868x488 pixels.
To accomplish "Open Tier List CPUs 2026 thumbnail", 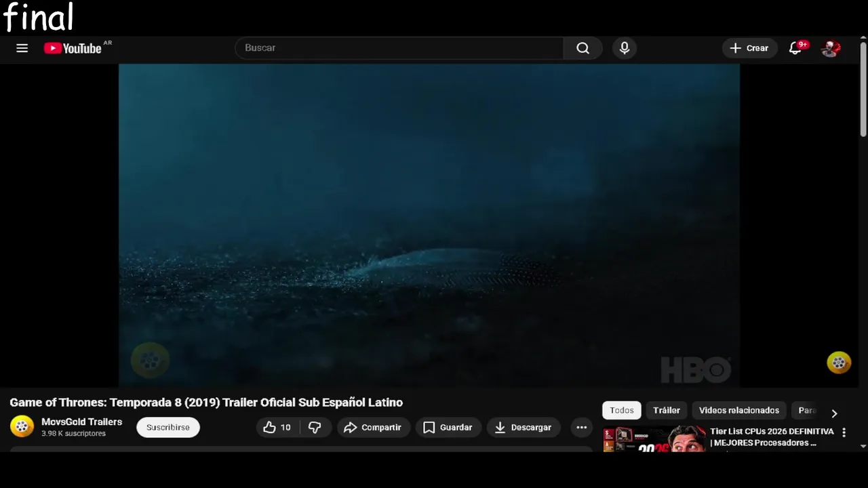I will (654, 439).
